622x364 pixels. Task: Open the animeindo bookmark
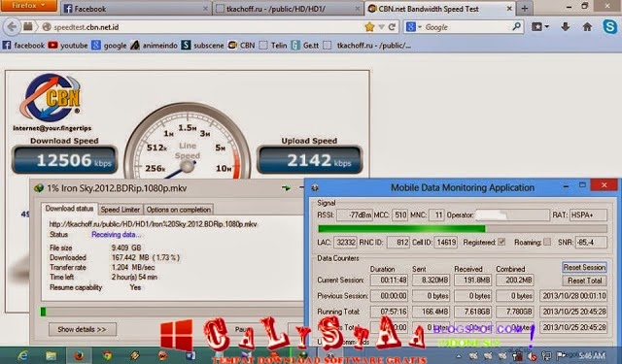point(154,46)
